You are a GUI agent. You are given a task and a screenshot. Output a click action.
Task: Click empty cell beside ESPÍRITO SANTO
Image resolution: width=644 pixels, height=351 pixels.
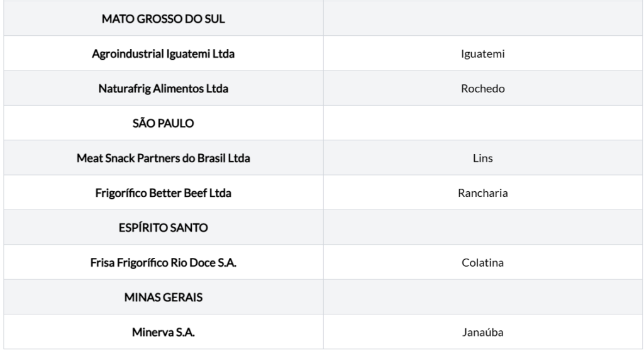(483, 227)
